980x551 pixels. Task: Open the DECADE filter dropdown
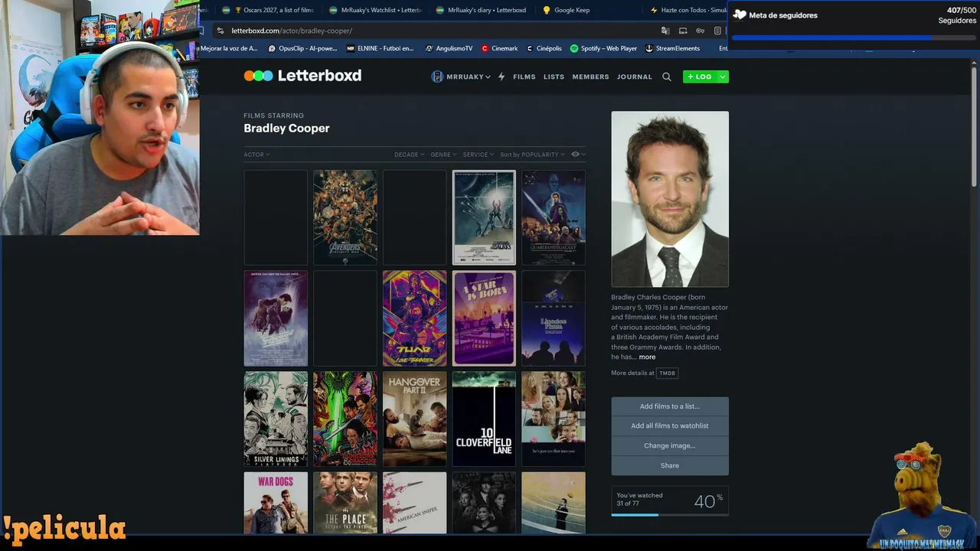pos(410,155)
